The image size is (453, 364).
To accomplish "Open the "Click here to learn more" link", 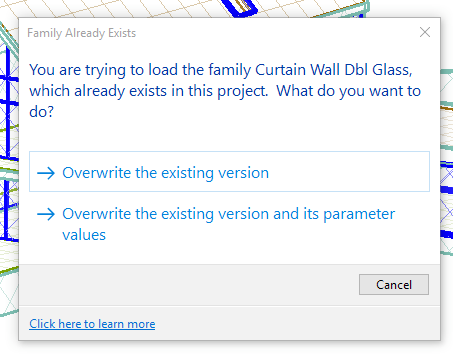I will [x=92, y=324].
